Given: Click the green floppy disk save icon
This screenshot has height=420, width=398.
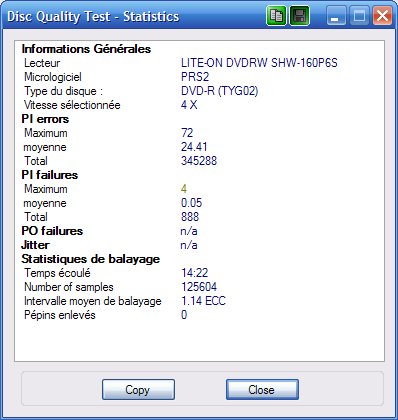Looking at the screenshot, I should 300,16.
